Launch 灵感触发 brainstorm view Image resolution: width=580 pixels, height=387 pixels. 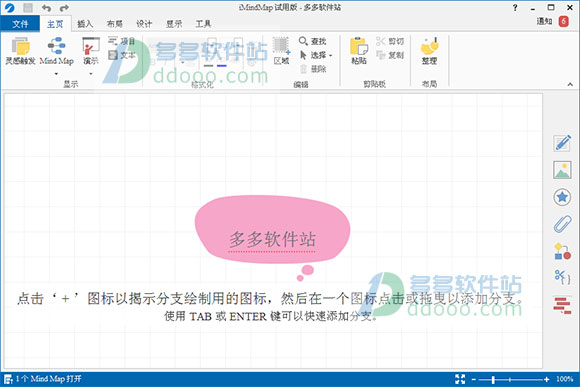[x=20, y=51]
